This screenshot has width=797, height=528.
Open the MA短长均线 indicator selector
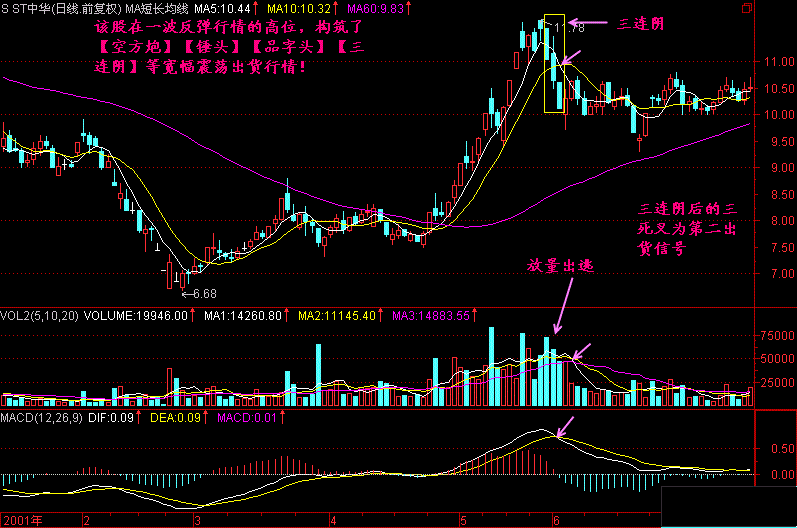coord(153,8)
